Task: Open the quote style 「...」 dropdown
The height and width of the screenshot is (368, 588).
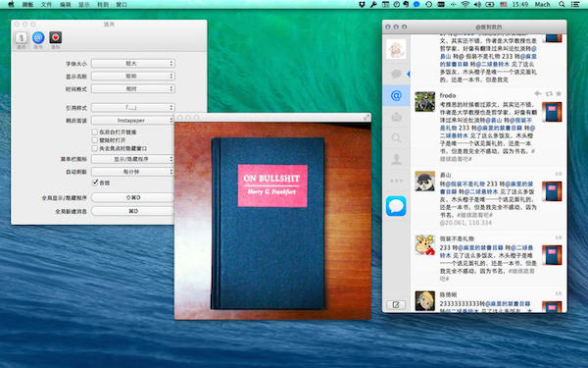Action: coord(132,107)
